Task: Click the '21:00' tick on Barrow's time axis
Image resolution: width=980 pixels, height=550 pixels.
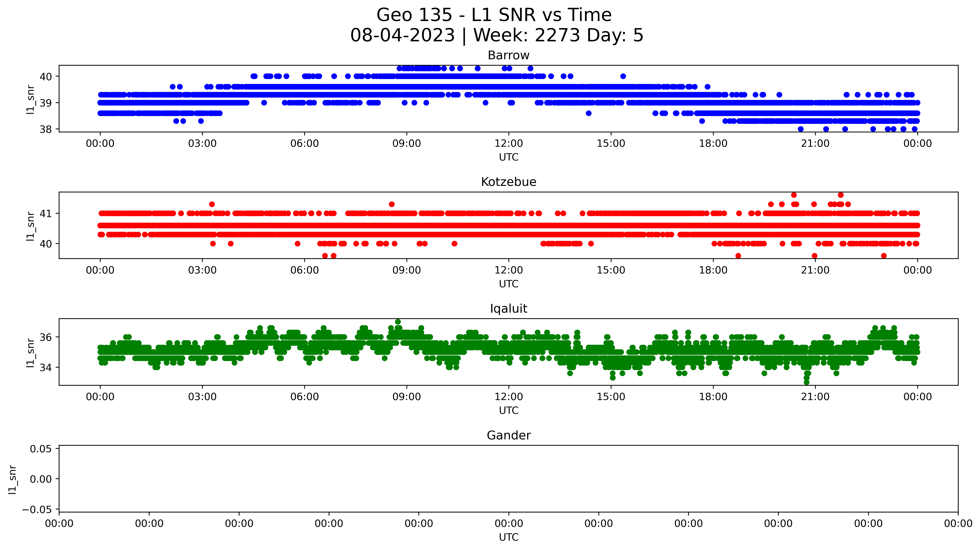Action: [x=815, y=144]
